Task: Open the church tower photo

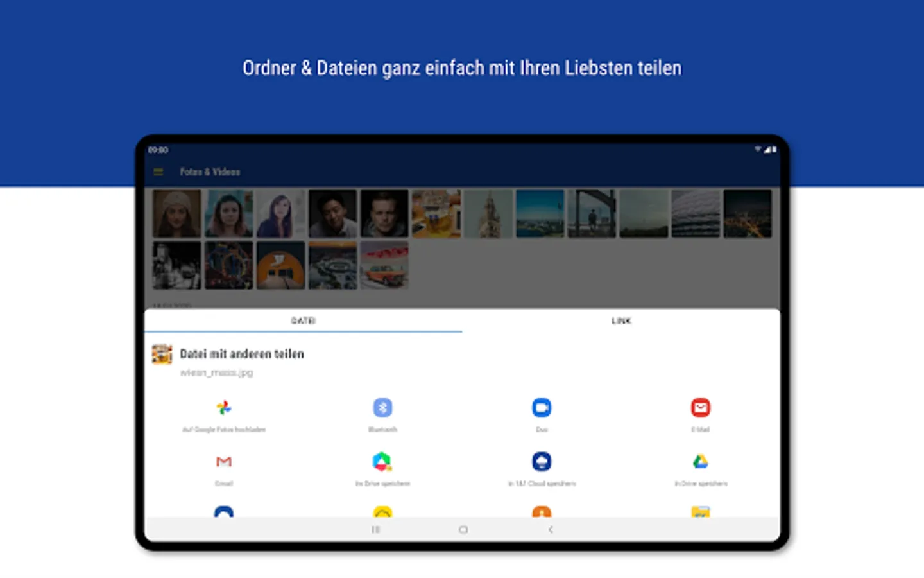Action: pos(488,213)
